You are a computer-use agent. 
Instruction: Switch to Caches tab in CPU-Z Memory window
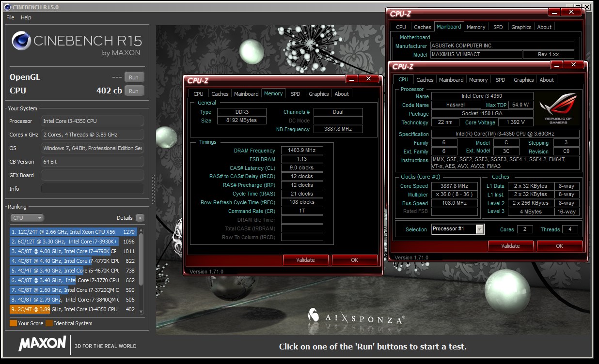(x=220, y=94)
